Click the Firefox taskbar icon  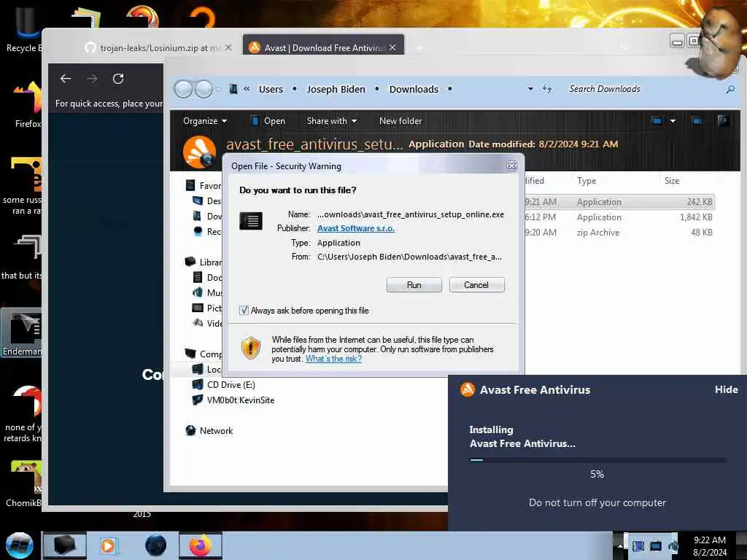(x=201, y=545)
